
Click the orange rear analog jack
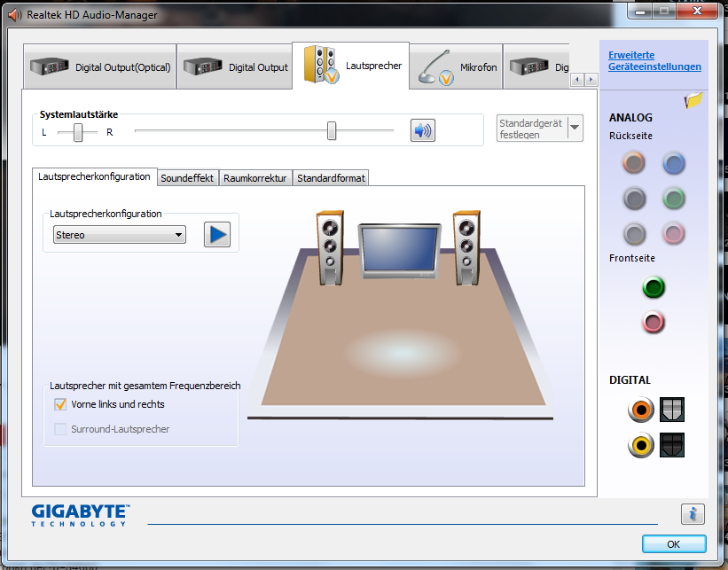[634, 163]
